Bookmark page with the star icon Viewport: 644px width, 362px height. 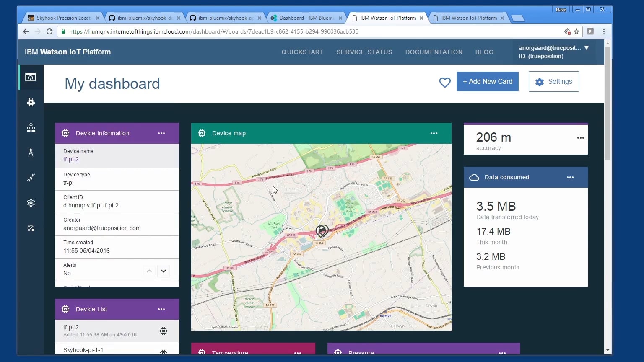click(x=576, y=31)
